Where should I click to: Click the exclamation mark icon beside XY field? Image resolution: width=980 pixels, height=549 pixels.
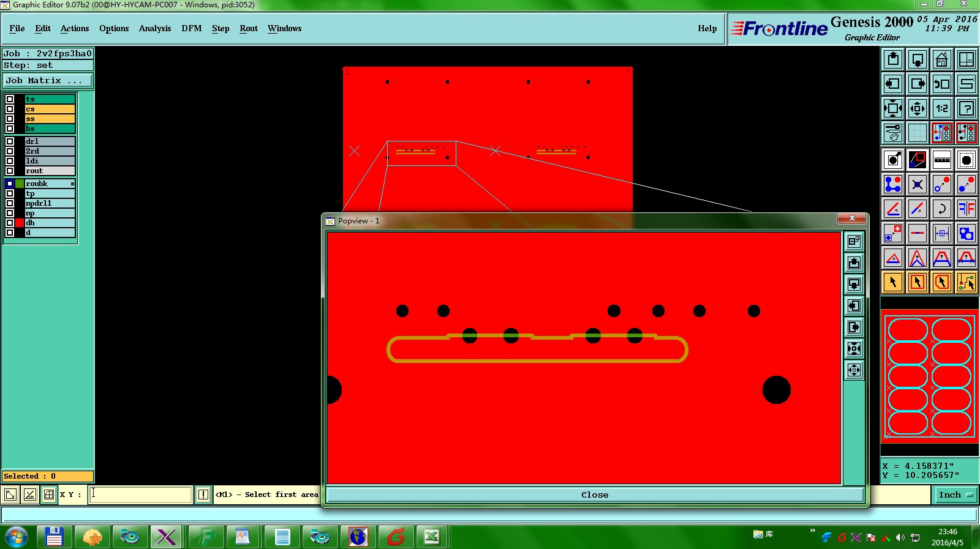(x=203, y=495)
